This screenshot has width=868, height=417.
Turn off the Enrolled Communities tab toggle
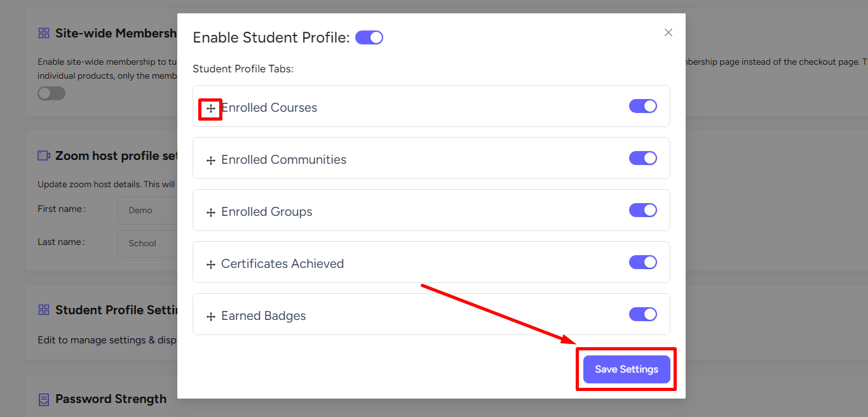click(x=643, y=158)
